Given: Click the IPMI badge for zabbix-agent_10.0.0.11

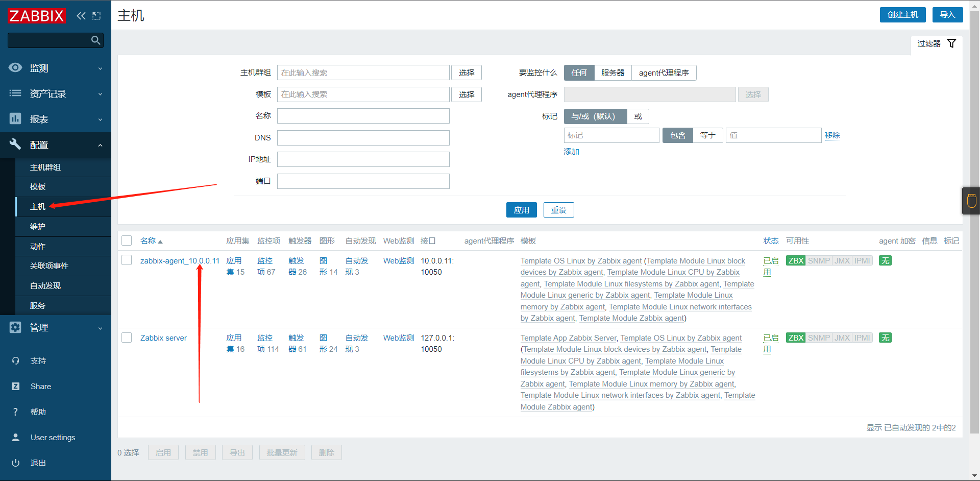Looking at the screenshot, I should pyautogui.click(x=862, y=261).
